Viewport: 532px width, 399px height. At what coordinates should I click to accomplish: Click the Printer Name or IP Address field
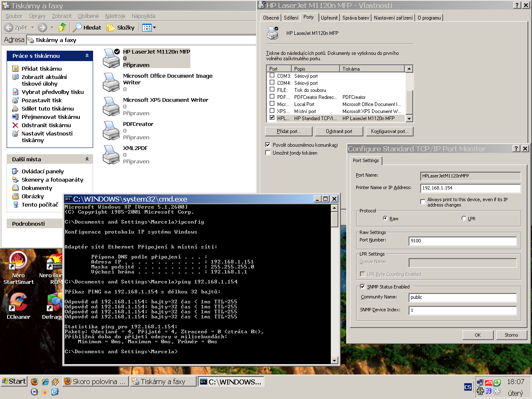(470, 188)
